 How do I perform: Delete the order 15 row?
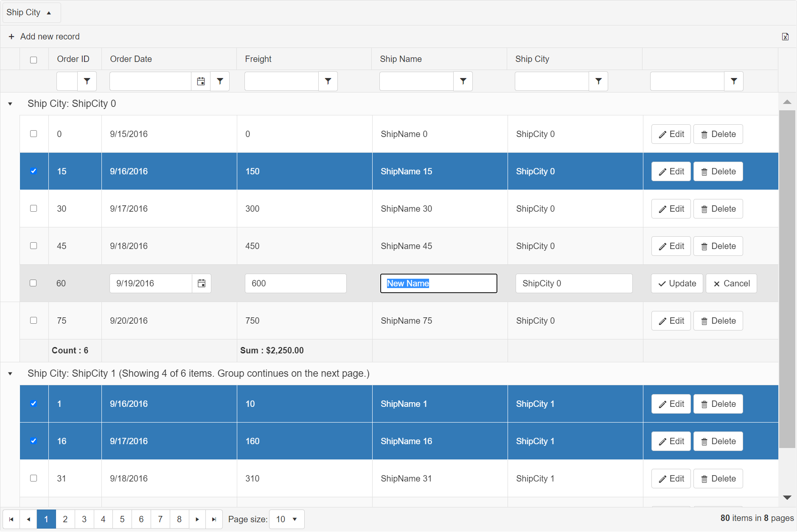pos(718,171)
